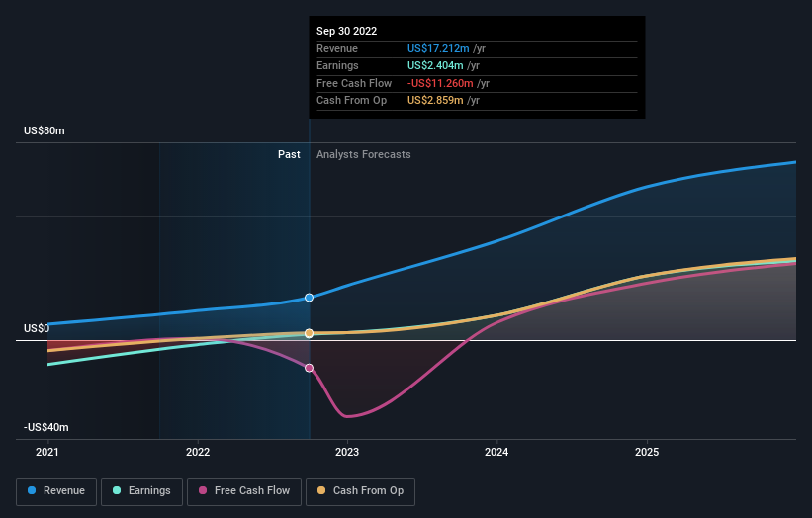Viewport: 812px width, 518px height.
Task: Click the orange Cash From Op legend dot
Action: pos(321,490)
